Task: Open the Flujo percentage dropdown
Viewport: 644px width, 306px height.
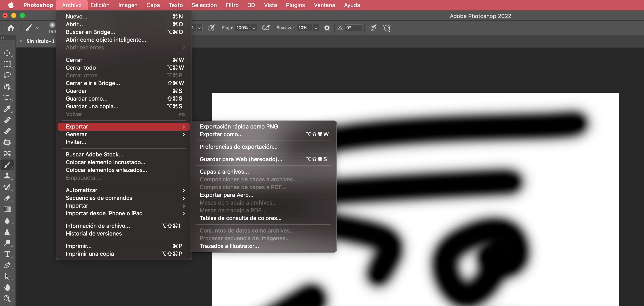Action: tap(254, 28)
